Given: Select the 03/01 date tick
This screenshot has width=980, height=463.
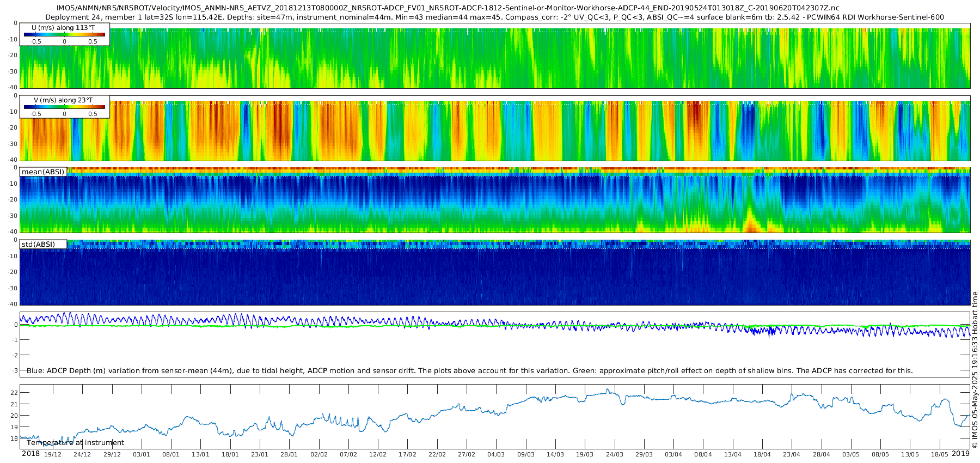Looking at the screenshot, I should click(x=141, y=455).
